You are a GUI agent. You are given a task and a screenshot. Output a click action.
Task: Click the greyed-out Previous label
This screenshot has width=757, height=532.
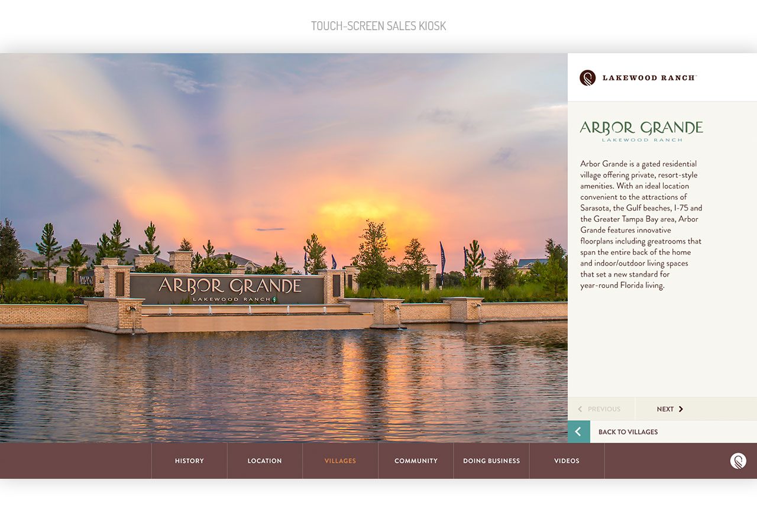[x=604, y=409]
